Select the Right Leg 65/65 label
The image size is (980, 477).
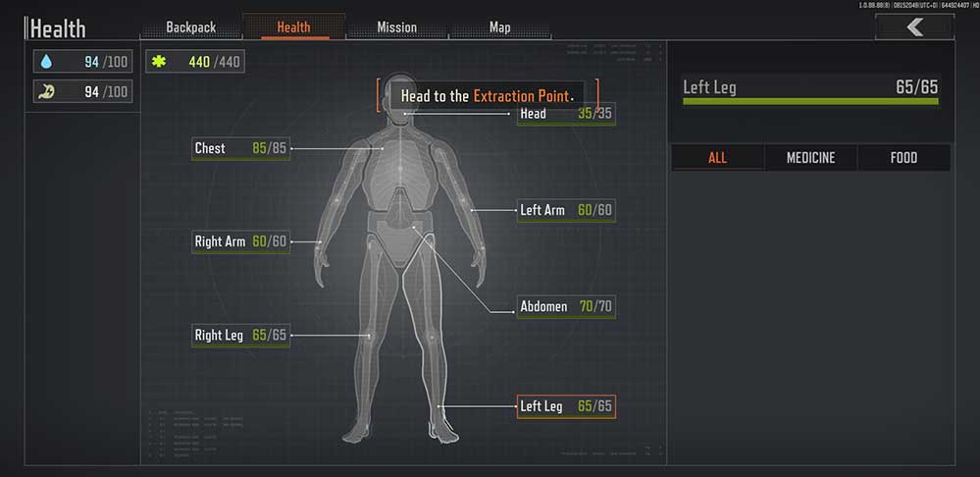(x=240, y=335)
